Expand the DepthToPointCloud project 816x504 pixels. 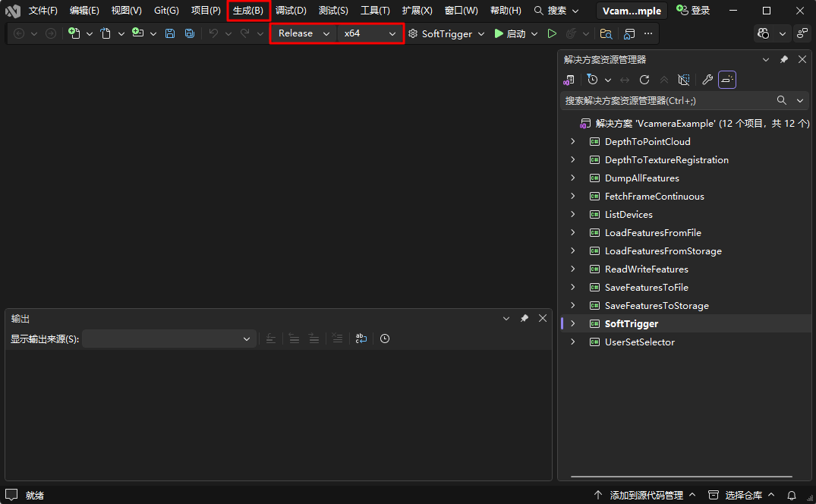pyautogui.click(x=573, y=141)
